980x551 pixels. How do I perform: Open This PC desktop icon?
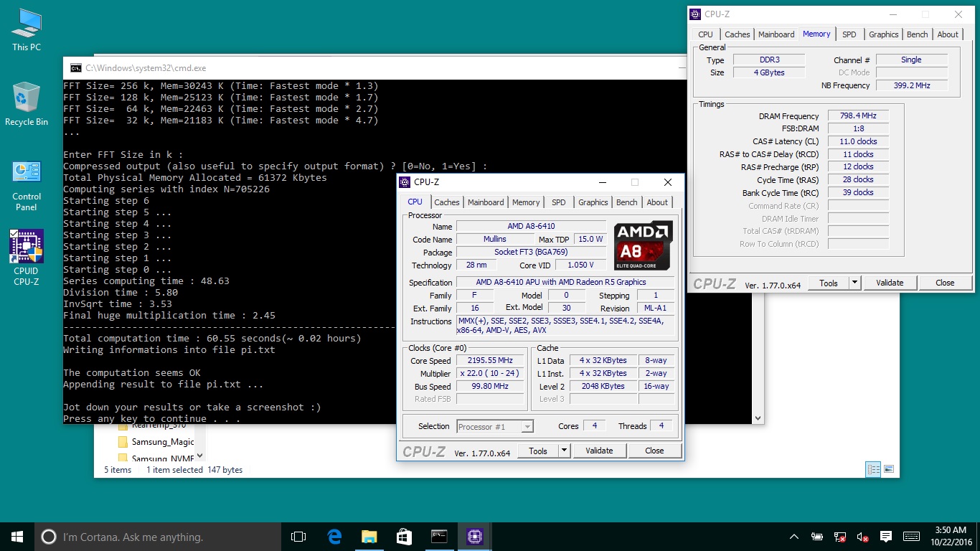click(27, 29)
